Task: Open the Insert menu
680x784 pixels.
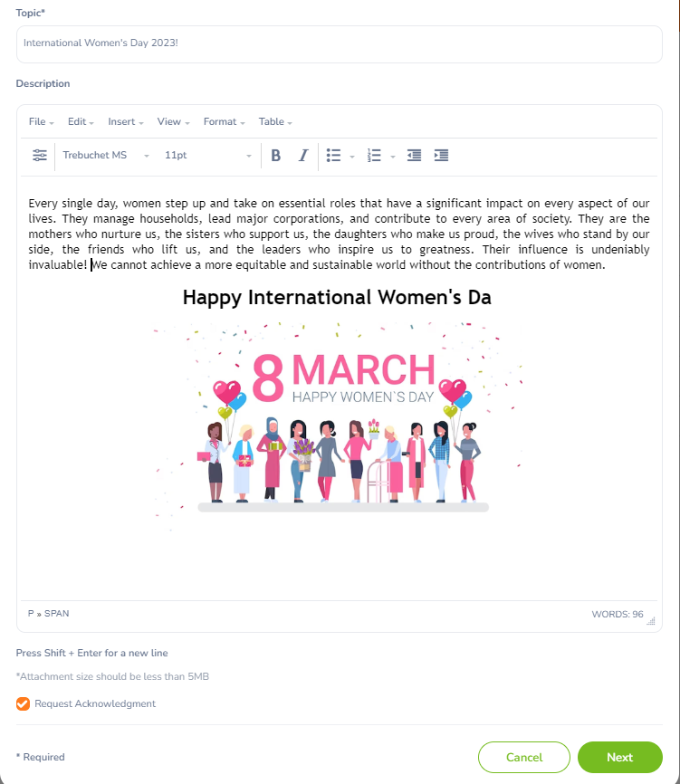Action: coord(125,121)
